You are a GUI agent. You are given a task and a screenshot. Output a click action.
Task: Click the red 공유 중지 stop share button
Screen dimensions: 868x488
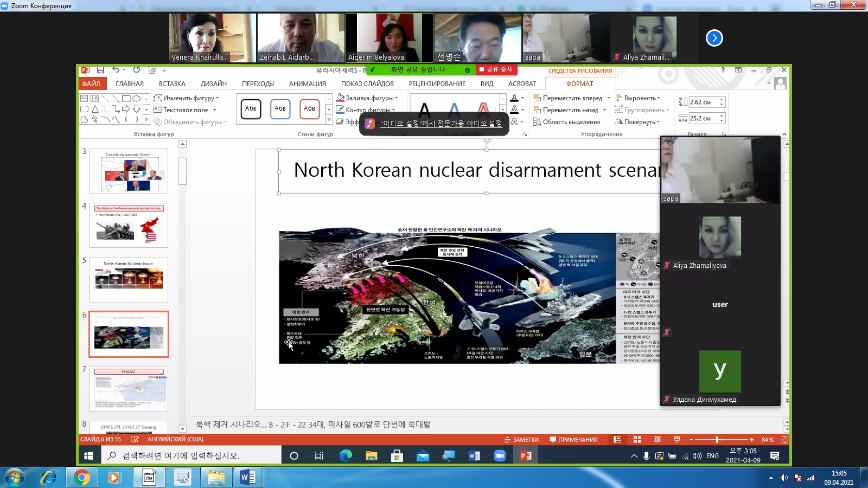click(x=496, y=69)
